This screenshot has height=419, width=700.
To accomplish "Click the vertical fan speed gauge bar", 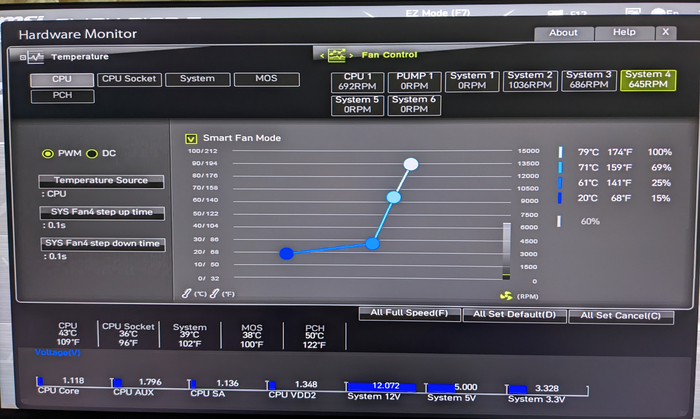I will (x=507, y=251).
